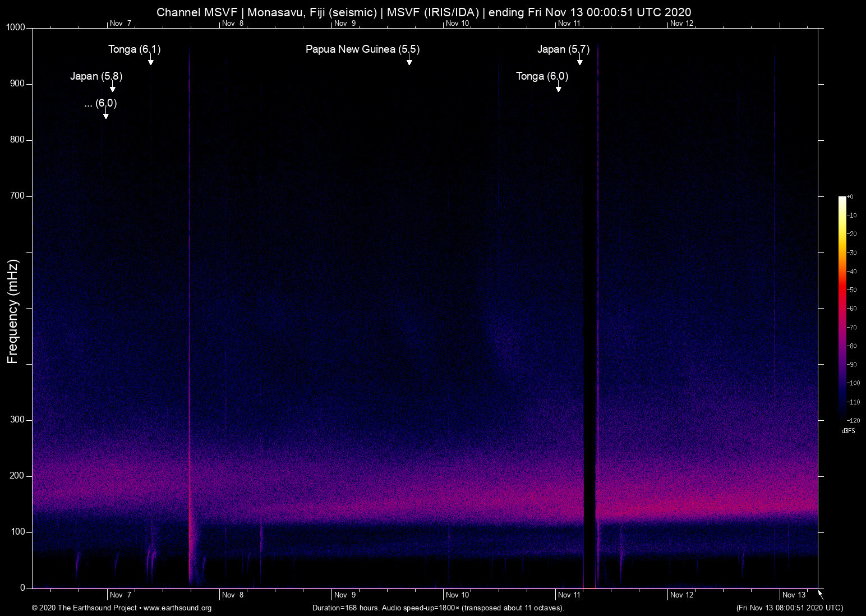
Task: Click the Nov 12 label on top axis
Action: click(x=681, y=24)
